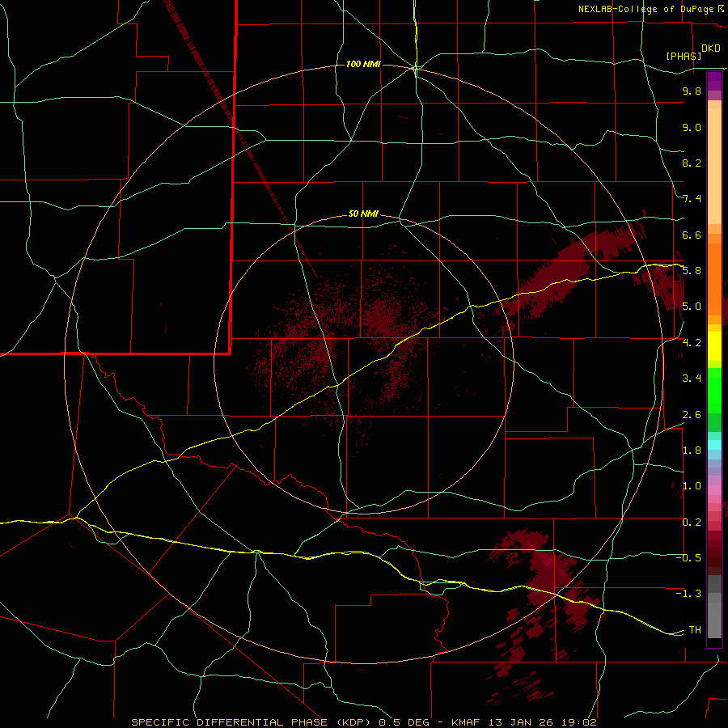
Task: Click the 5.0 scale value
Action: (692, 307)
